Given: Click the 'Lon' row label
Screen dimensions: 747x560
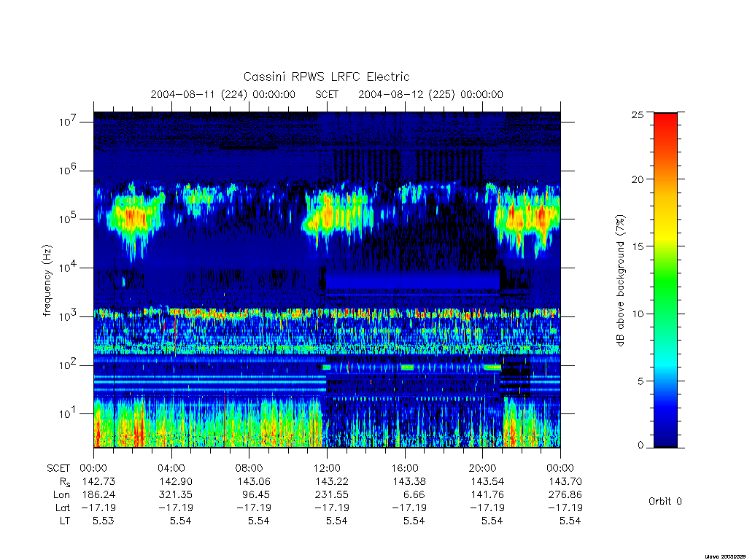Looking at the screenshot, I should pyautogui.click(x=61, y=495).
